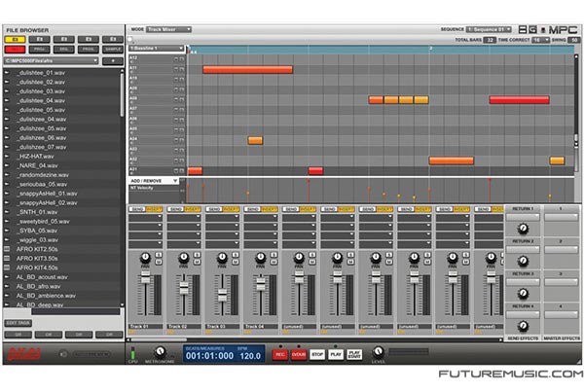Image resolution: width=584 pixels, height=392 pixels.
Task: Click the Play transport button
Action: pyautogui.click(x=336, y=355)
